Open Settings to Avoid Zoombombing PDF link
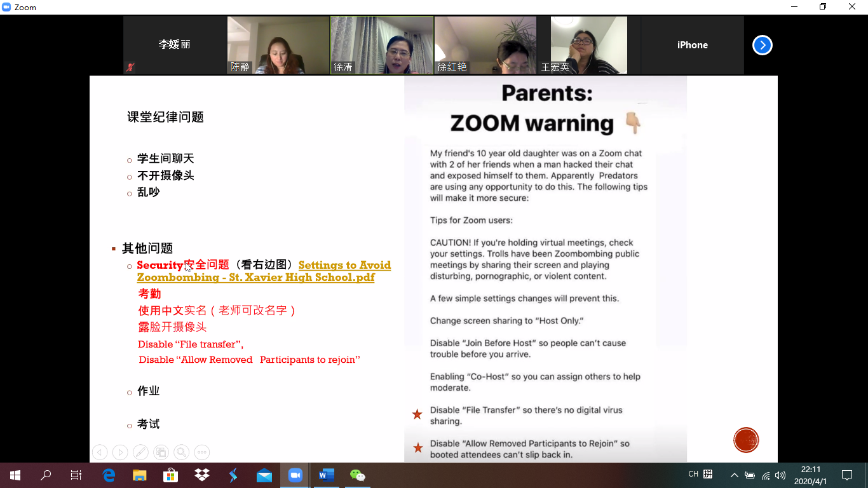The image size is (868, 488). pyautogui.click(x=264, y=271)
